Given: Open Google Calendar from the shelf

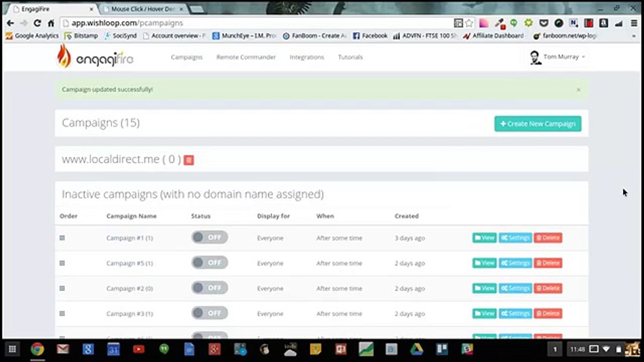Looking at the screenshot, I should pos(113,349).
